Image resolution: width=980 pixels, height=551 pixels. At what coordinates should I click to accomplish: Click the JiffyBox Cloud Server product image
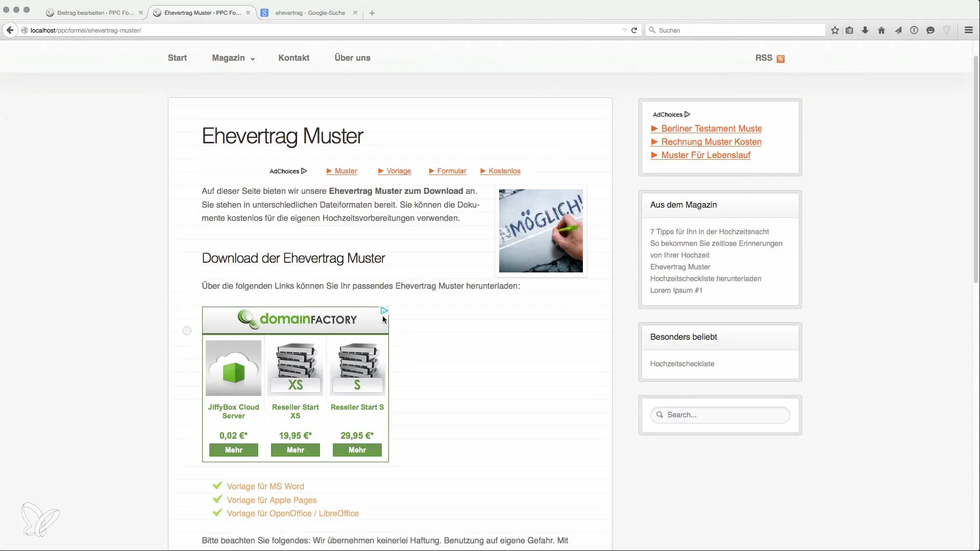tap(233, 368)
